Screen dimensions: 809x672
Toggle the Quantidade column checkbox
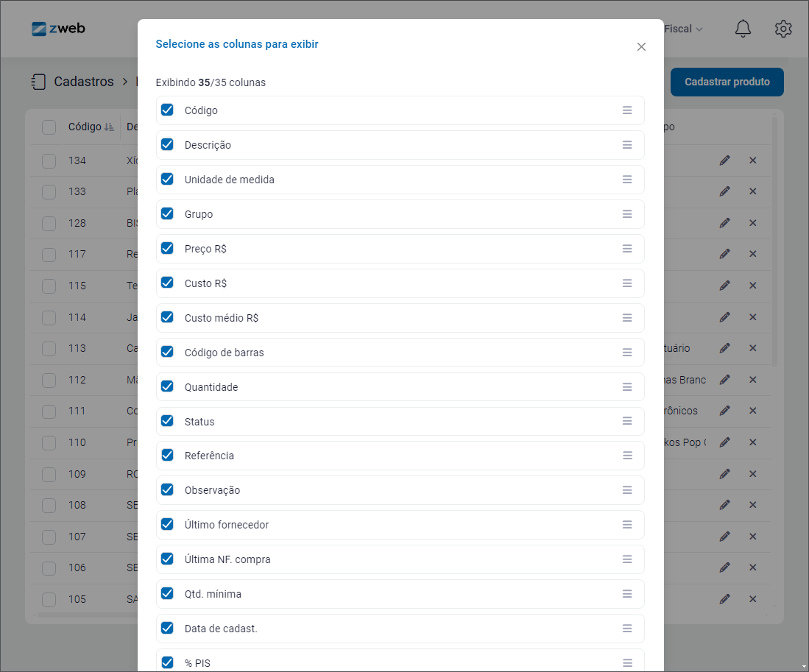click(x=167, y=386)
